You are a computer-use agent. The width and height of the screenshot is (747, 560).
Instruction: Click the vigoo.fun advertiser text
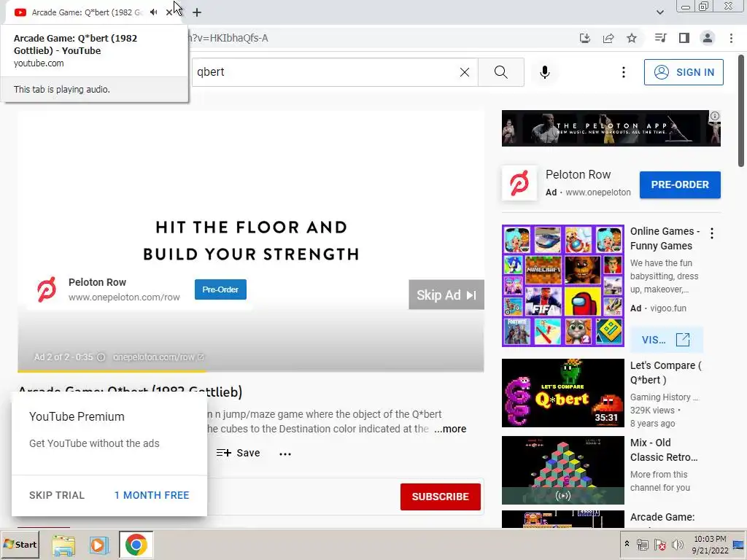668,308
